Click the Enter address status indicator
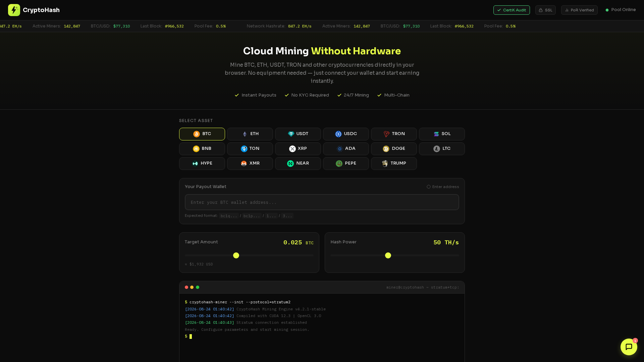Screen dimensions: 644x362 tap(443, 187)
